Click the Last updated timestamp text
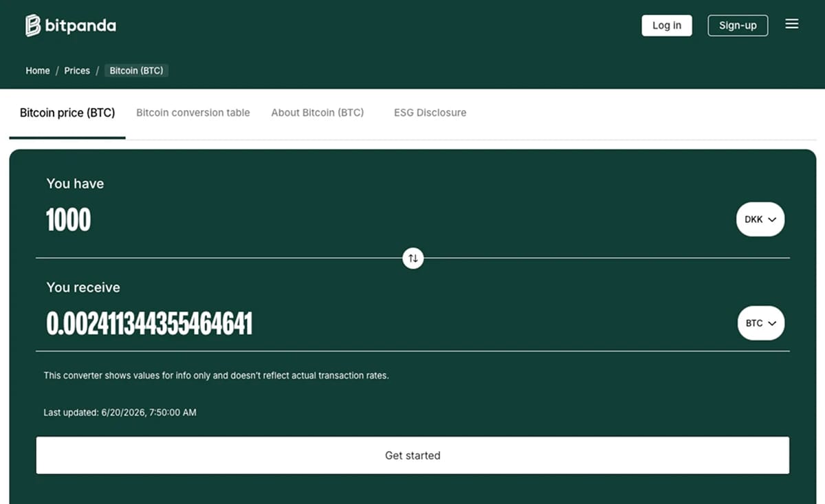 tap(120, 413)
